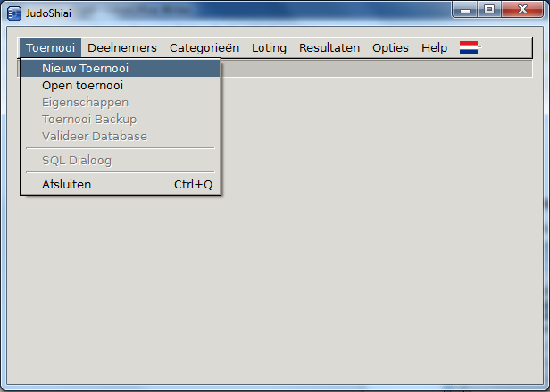Open the Loting menu
The width and height of the screenshot is (550, 392).
[269, 48]
